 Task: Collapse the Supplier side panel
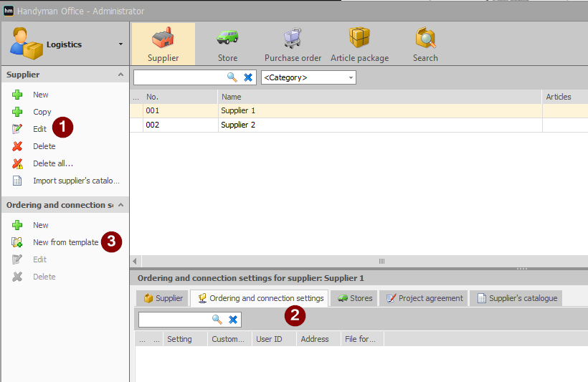pyautogui.click(x=120, y=75)
